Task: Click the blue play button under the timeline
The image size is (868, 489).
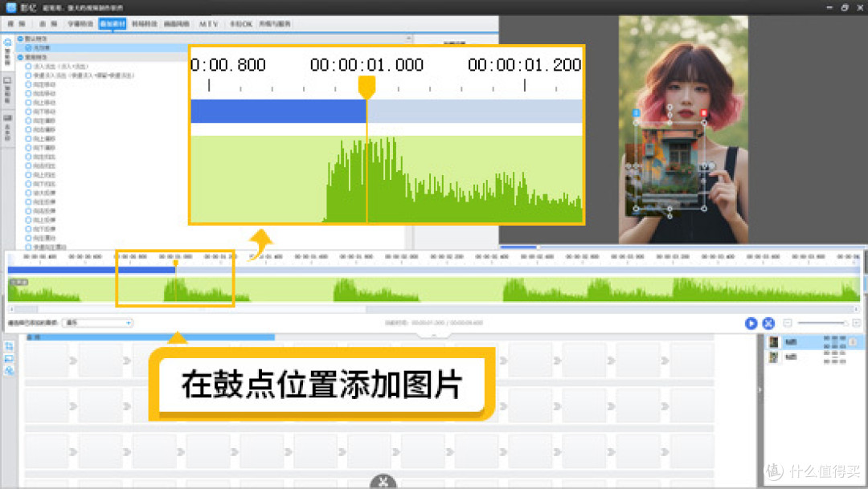Action: [751, 323]
